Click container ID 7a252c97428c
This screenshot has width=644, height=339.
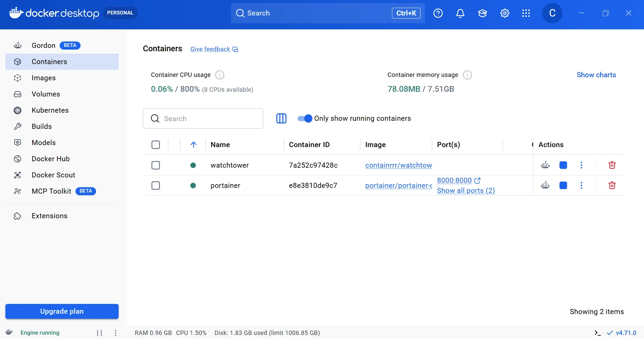[313, 165]
